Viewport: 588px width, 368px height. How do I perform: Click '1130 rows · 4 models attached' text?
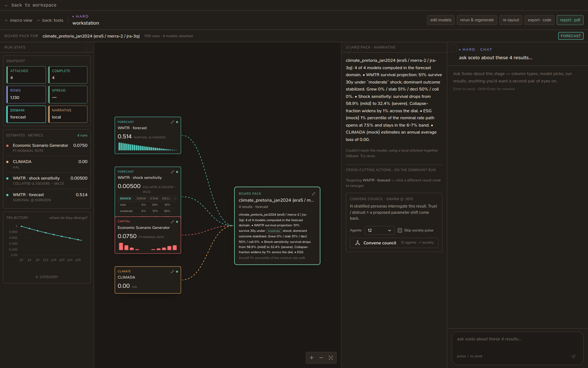(x=168, y=36)
